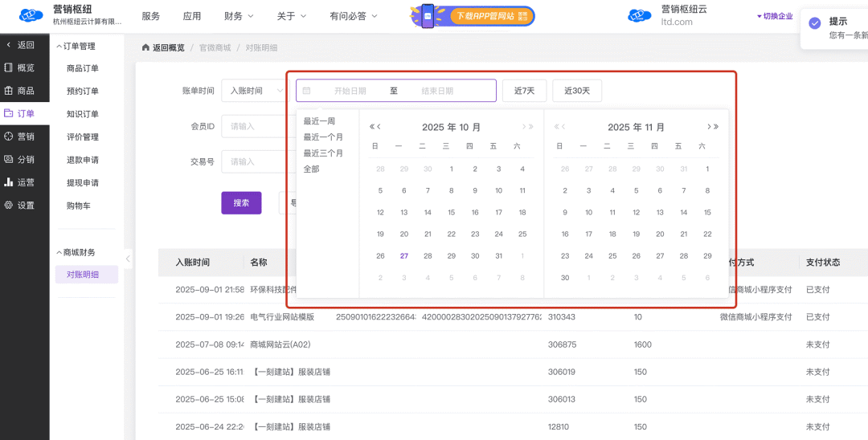Open 商品 section in sidebar
This screenshot has height=440, width=868.
[20, 91]
